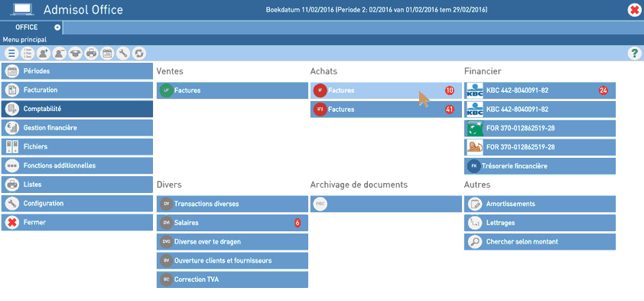Screen dimensions: 644x301
Task: Open Achats Factures with badge 10
Action: click(386, 90)
